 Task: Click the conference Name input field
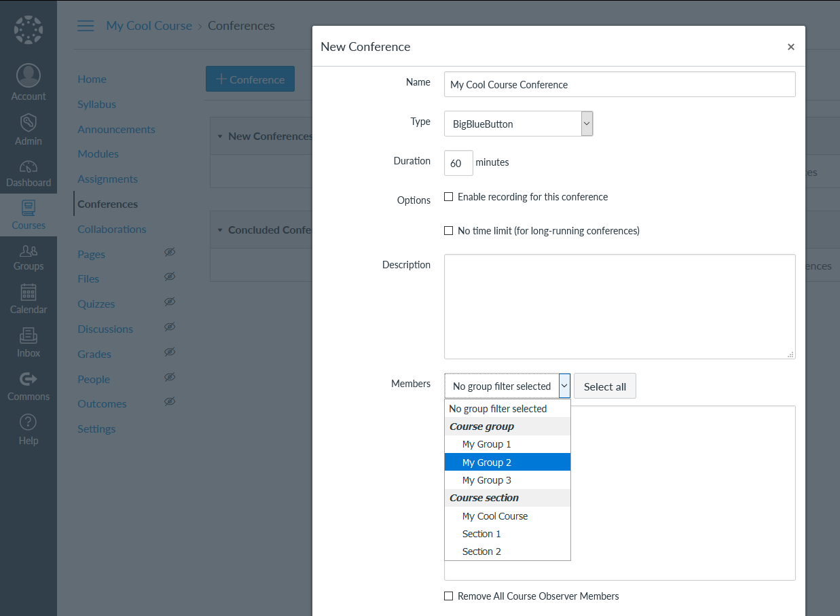coord(620,84)
